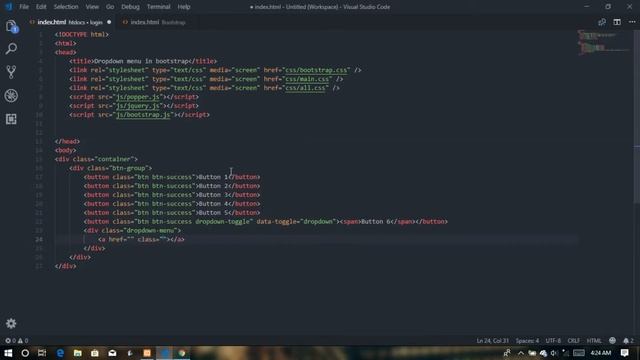
Task: Split the editor to the right
Action: pyautogui.click(x=617, y=22)
